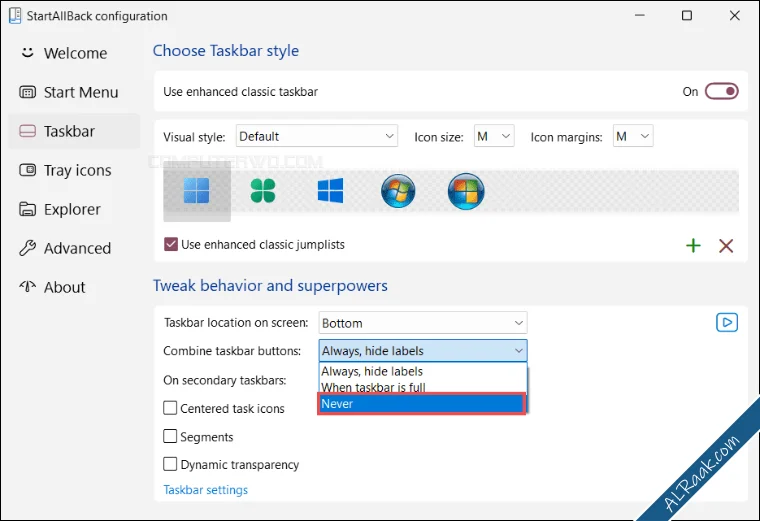Image resolution: width=760 pixels, height=521 pixels.
Task: Select the Windows 7 orb start icon
Action: tap(398, 191)
